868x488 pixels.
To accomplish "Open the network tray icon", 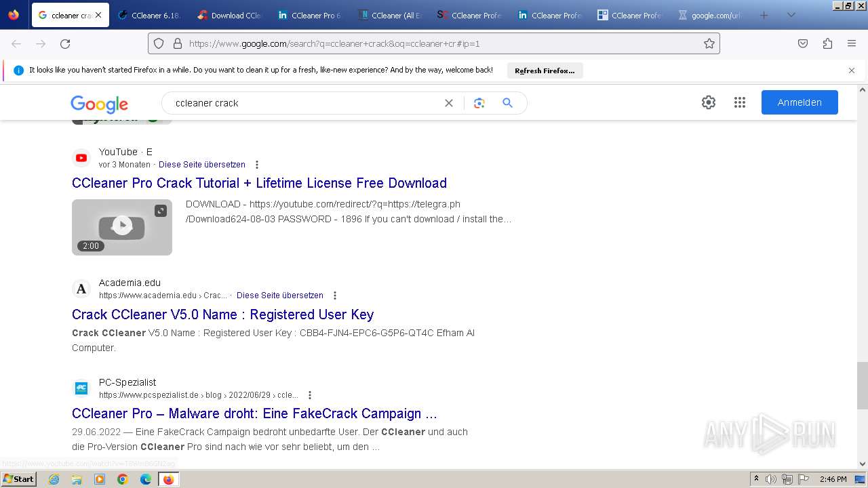I will pos(787,479).
